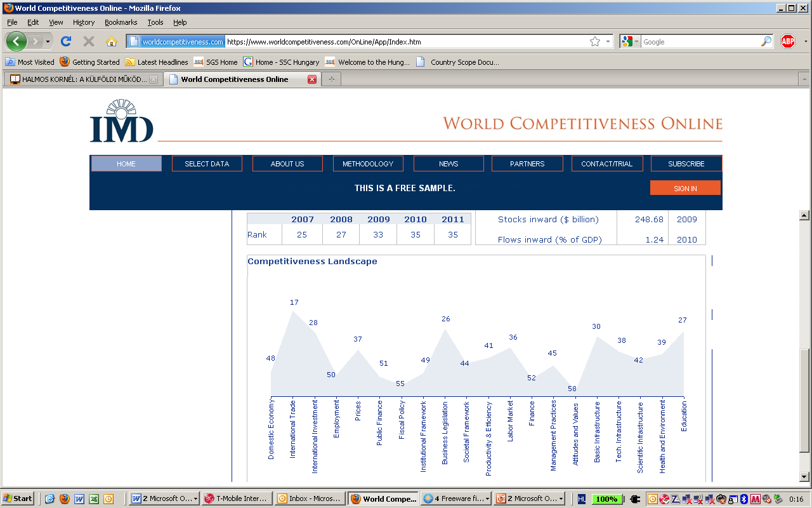Click the Windows Start button

coord(18,499)
